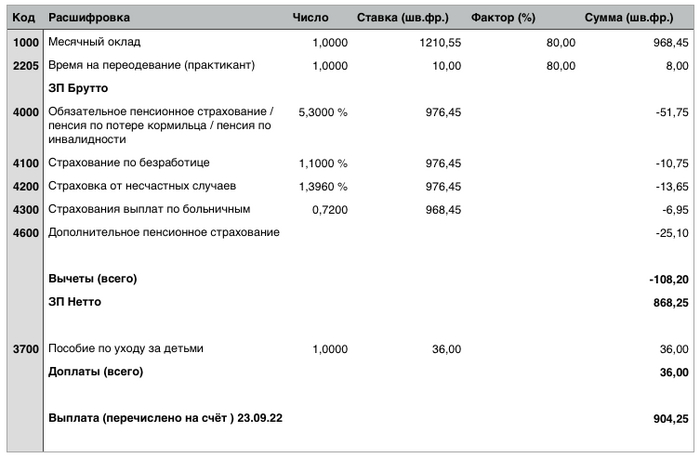Viewport: 700px width, 458px height.
Task: Click the 904,25 final payout amount
Action: click(x=670, y=418)
